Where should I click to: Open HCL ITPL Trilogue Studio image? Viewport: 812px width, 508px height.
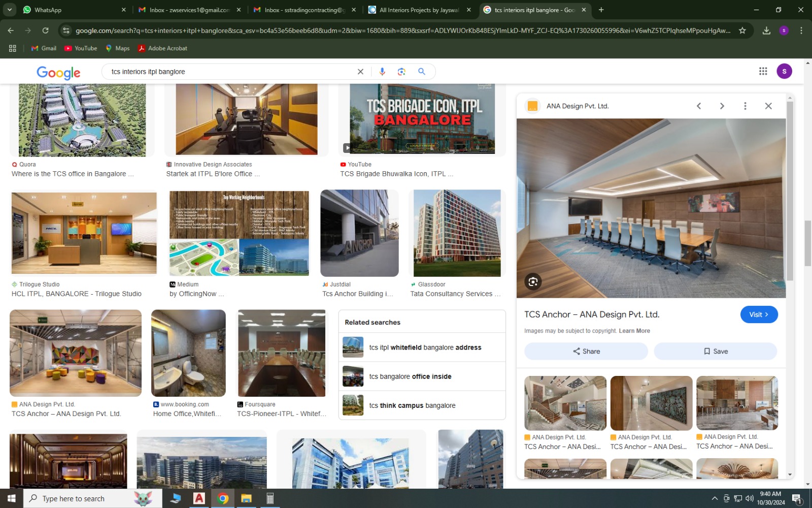click(x=84, y=233)
